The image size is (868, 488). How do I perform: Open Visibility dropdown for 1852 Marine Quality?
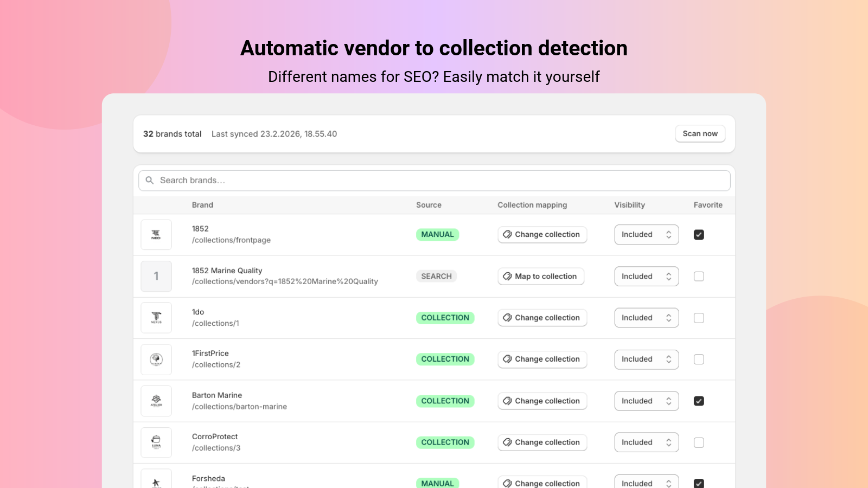point(647,277)
